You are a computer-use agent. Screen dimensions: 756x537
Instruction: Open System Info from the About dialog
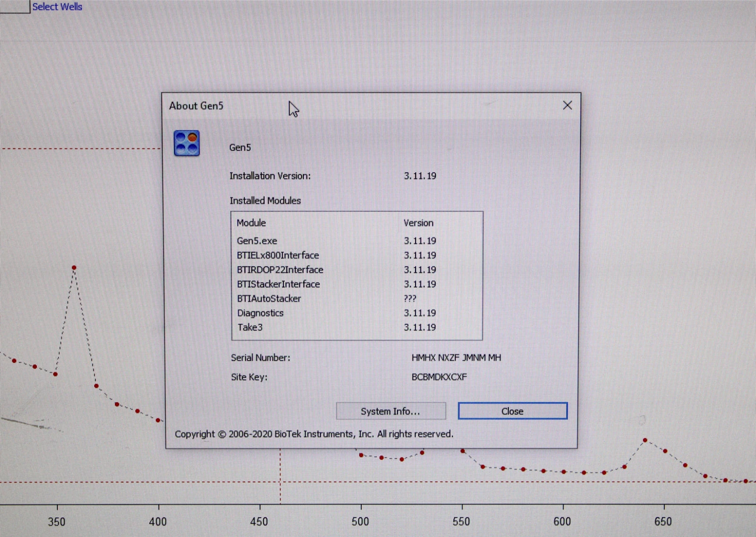pos(390,411)
